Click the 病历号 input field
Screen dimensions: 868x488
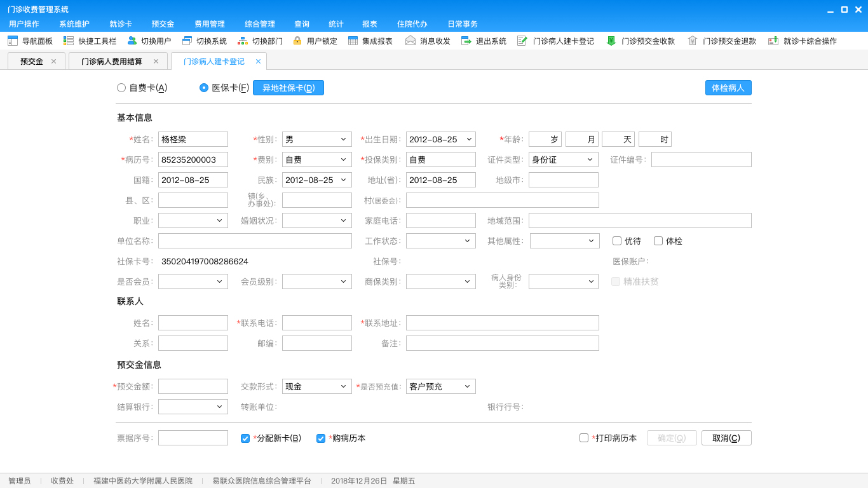193,159
